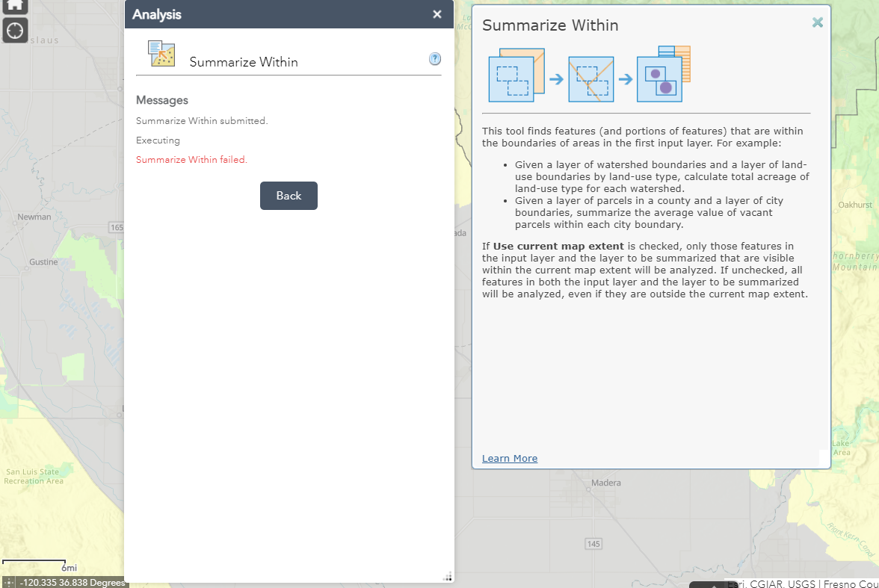Click the route 145 shield on map
The height and width of the screenshot is (588, 879).
[593, 544]
